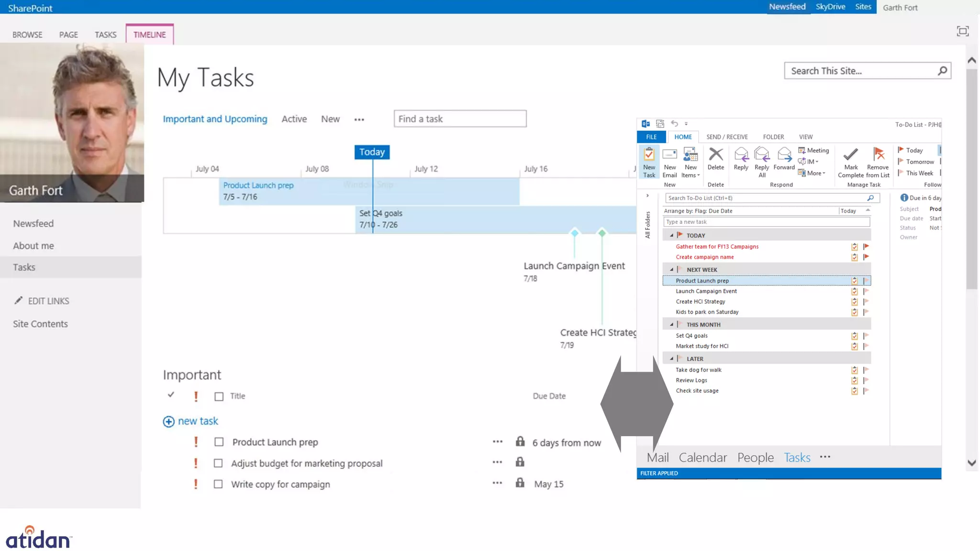Image resolution: width=980 pixels, height=551 pixels.
Task: Click the page scrollbar down arrow
Action: click(x=971, y=463)
